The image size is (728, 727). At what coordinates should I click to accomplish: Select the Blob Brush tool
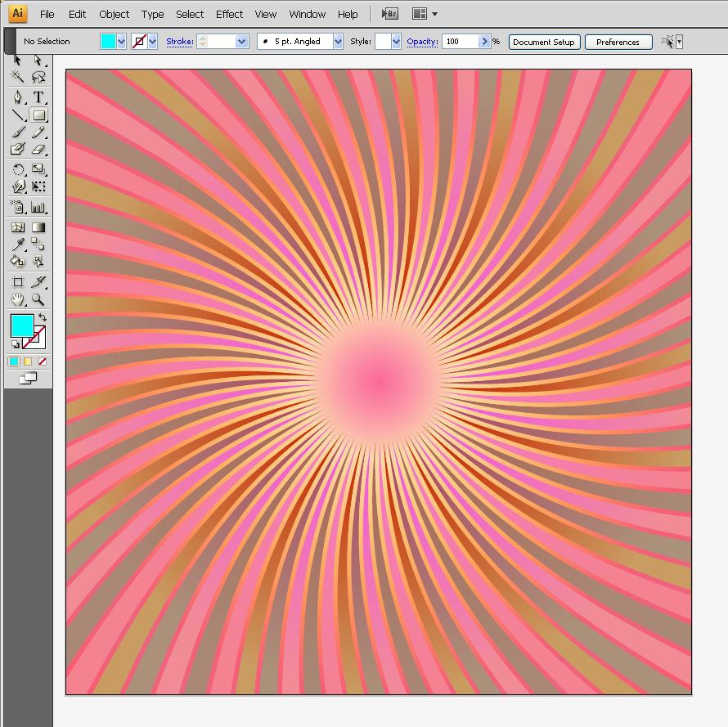pos(17,149)
